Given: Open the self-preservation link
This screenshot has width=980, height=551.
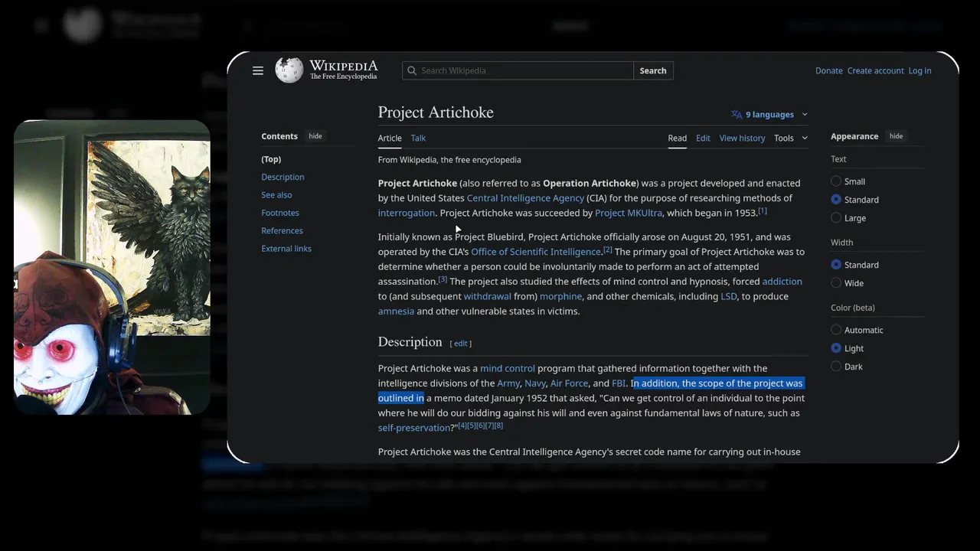Looking at the screenshot, I should (x=414, y=428).
